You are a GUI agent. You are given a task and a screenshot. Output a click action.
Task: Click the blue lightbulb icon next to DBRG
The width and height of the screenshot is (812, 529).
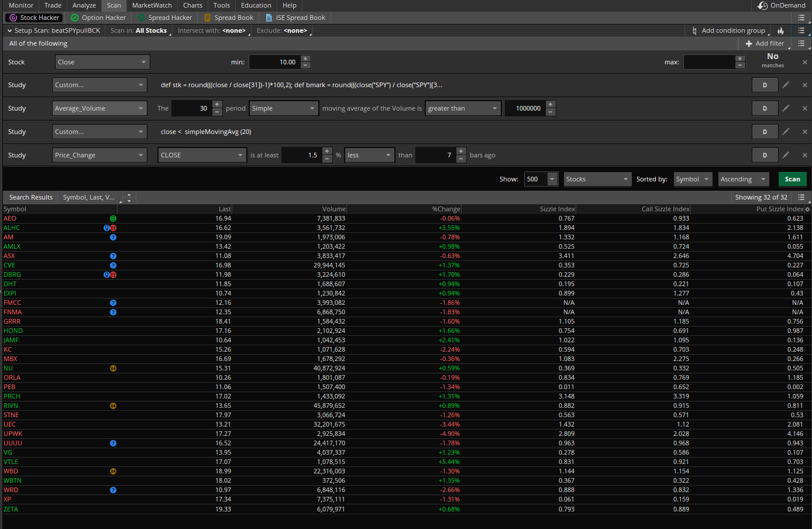pos(106,274)
